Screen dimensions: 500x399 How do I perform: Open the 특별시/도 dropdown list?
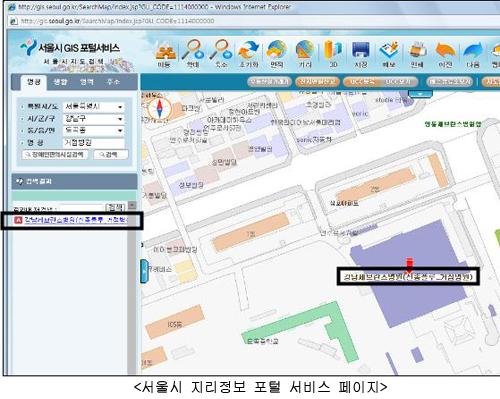94,107
